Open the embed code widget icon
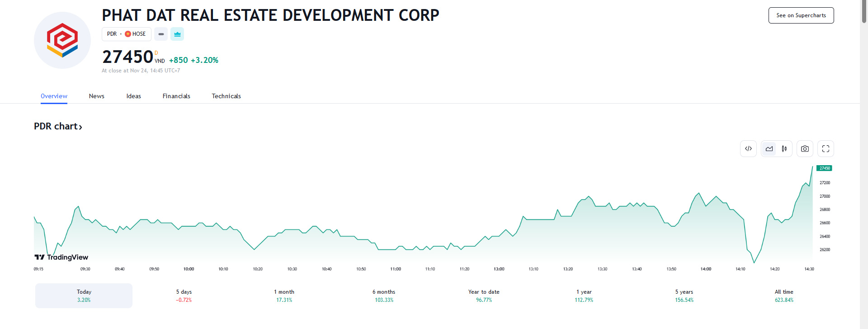This screenshot has height=329, width=868. tap(748, 149)
